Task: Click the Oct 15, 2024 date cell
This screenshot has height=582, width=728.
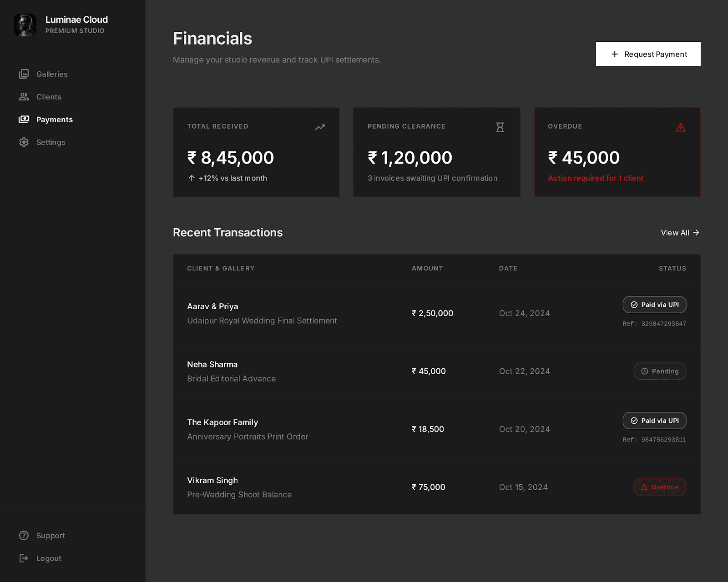Action: pos(523,487)
